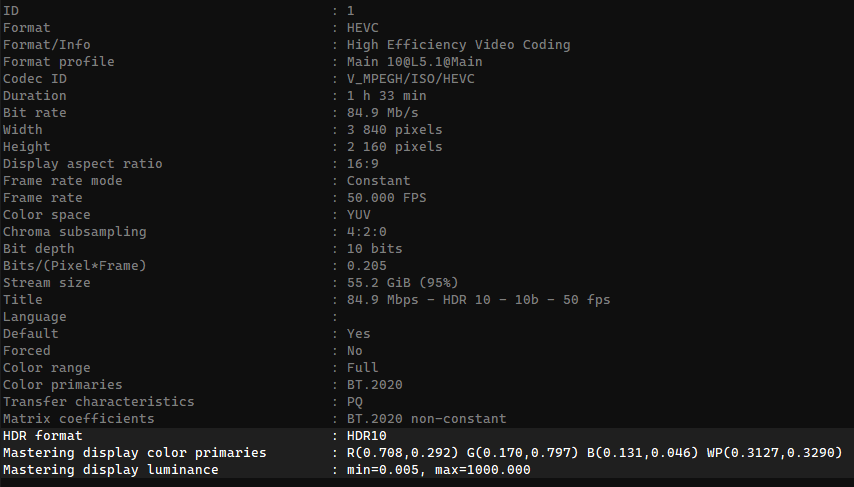The width and height of the screenshot is (854, 487).
Task: Click the Mastering display luminance min/max value
Action: click(x=438, y=470)
